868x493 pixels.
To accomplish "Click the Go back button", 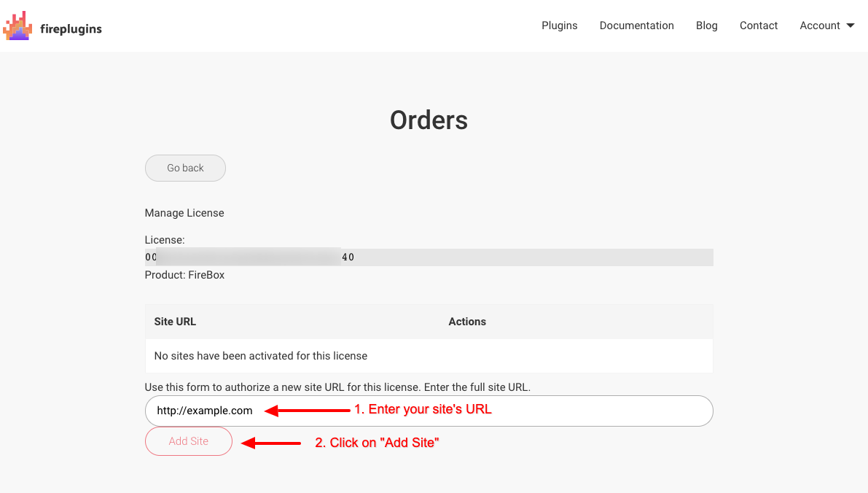I will [x=185, y=168].
